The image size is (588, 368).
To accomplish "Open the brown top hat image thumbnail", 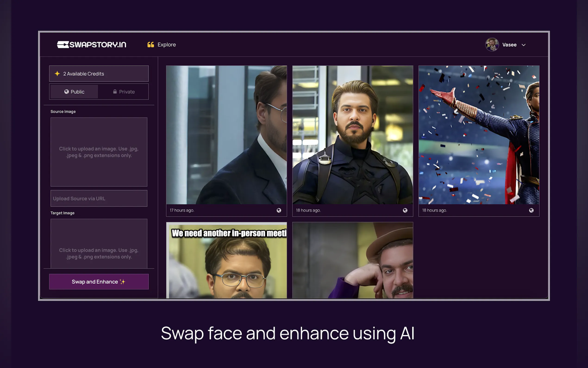I will point(353,260).
